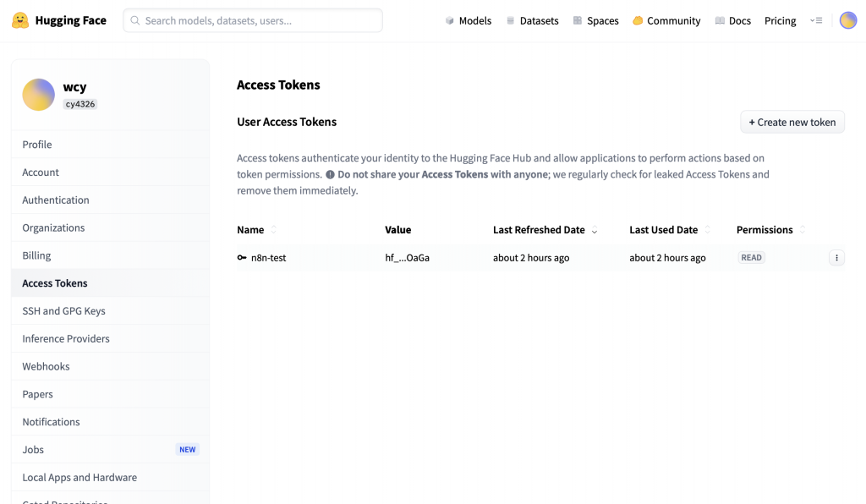Focus the search models input field

254,20
